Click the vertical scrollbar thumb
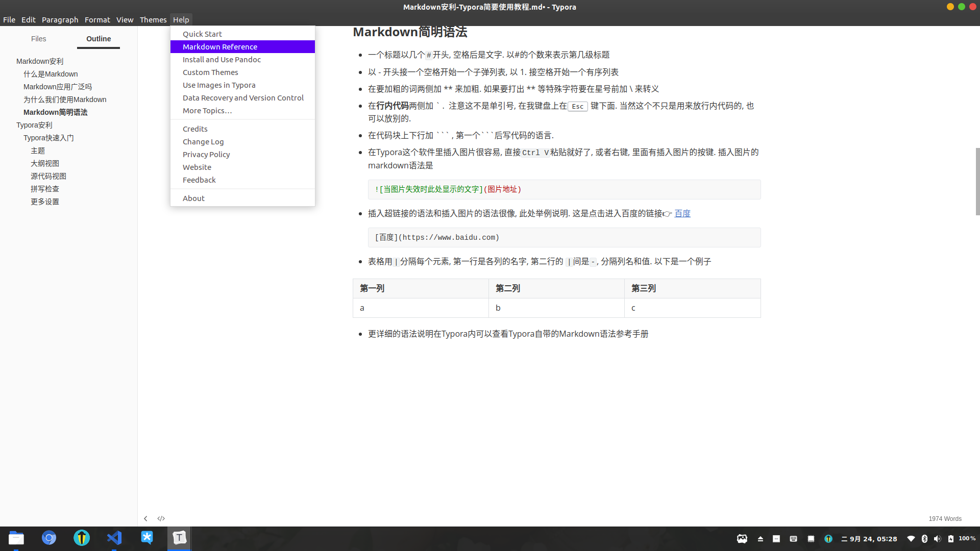The width and height of the screenshot is (980, 551). click(977, 181)
